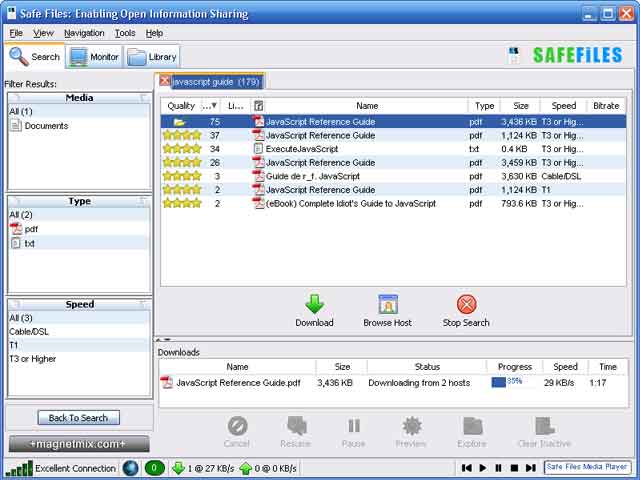Image resolution: width=640 pixels, height=480 pixels.
Task: Select the ExecuteJavaScript txt result
Action: pyautogui.click(x=393, y=149)
